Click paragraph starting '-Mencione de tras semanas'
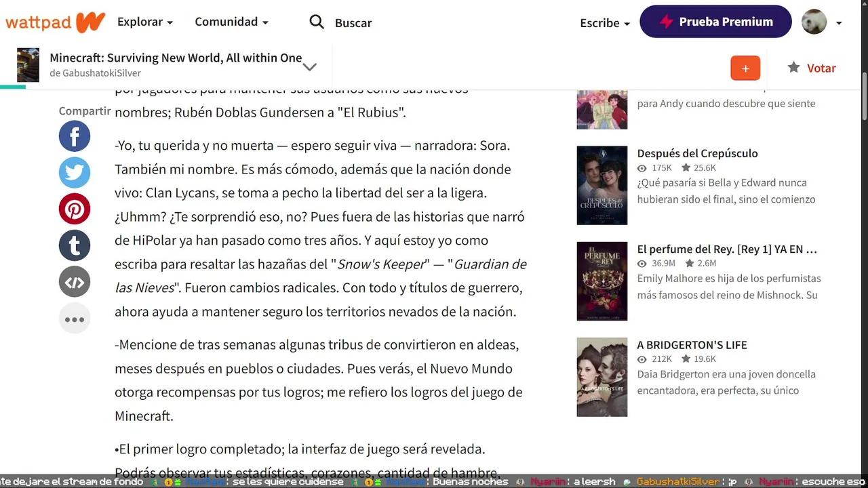868x488 pixels. pos(319,380)
